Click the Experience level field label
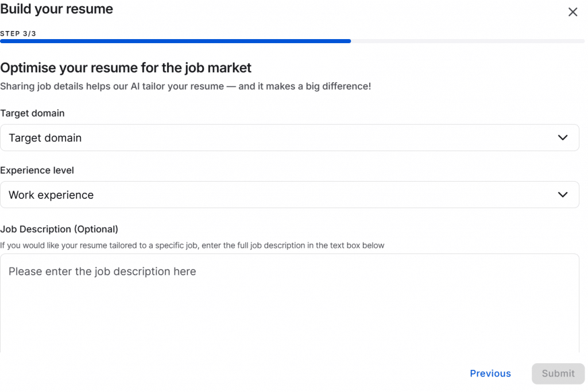The image size is (588, 392). [x=37, y=170]
